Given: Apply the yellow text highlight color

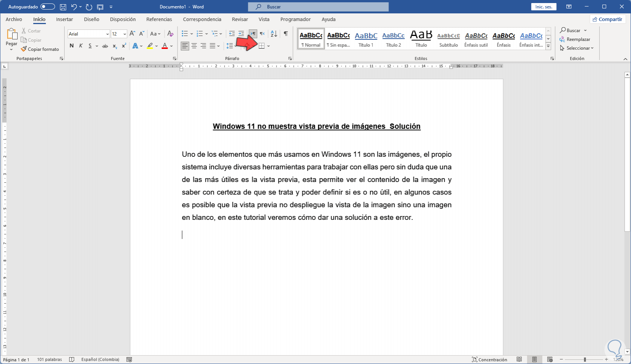Looking at the screenshot, I should point(150,46).
